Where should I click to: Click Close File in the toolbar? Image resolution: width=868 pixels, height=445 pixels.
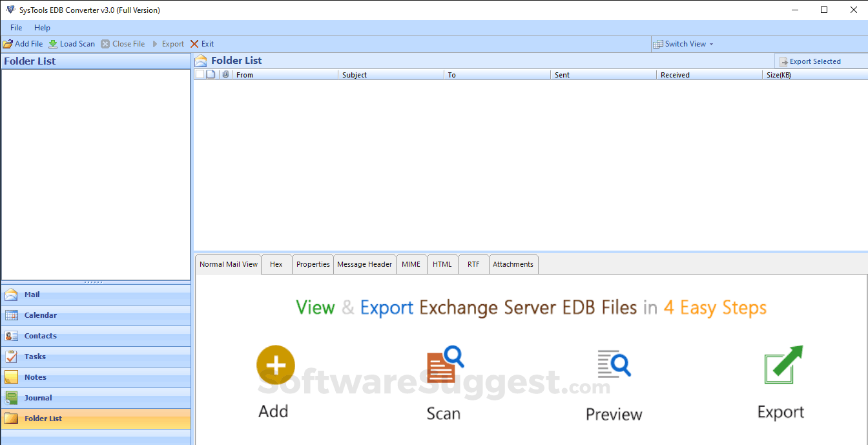[x=123, y=44]
